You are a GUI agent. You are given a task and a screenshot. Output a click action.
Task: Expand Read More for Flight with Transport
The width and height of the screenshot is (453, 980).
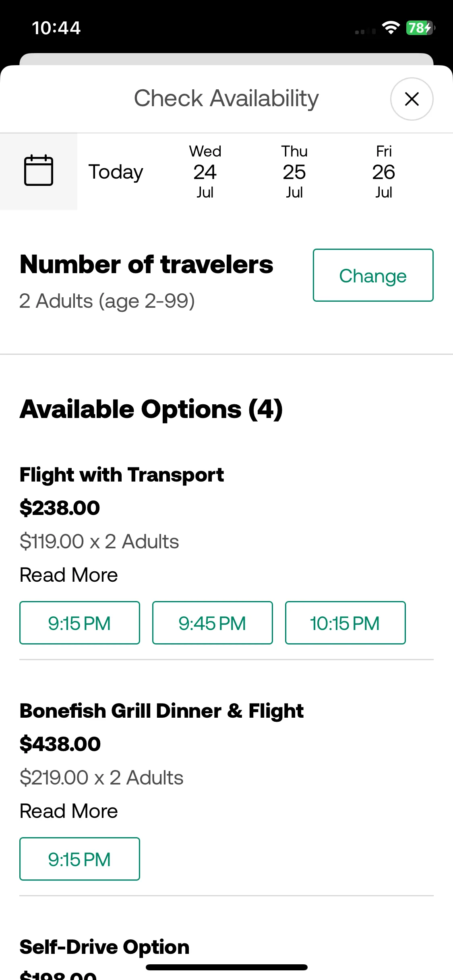[69, 575]
